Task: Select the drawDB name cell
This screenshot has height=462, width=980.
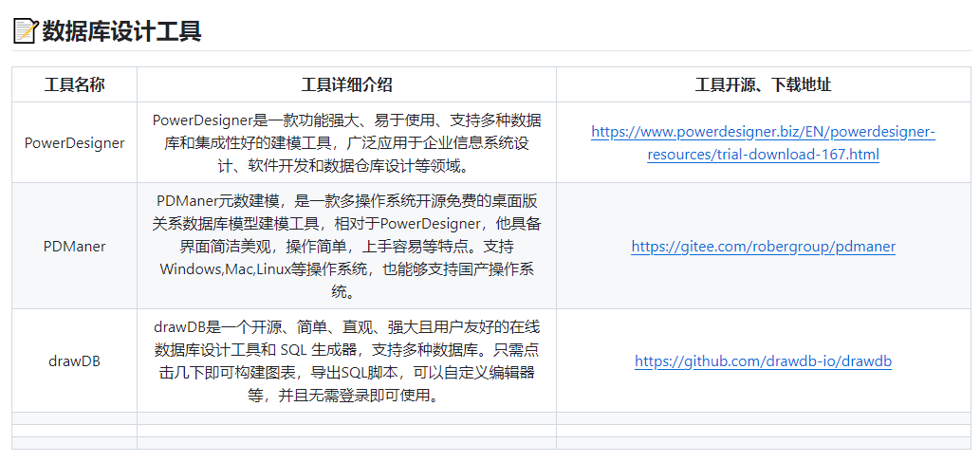Action: click(x=74, y=361)
